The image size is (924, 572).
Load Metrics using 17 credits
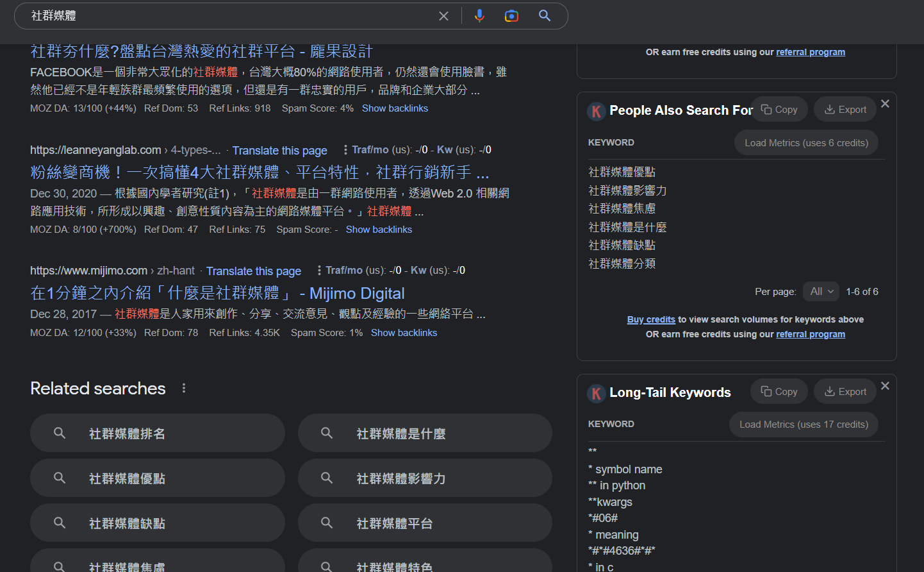tap(804, 425)
